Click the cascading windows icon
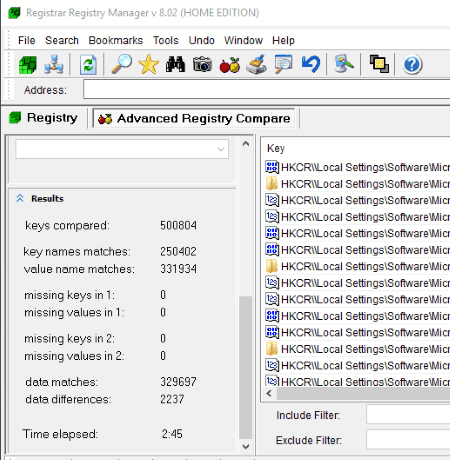 (379, 64)
